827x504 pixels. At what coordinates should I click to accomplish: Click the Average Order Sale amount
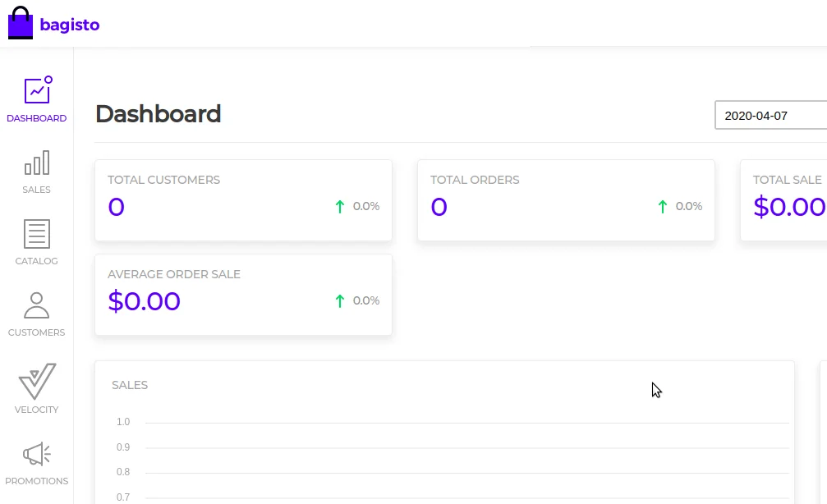145,301
